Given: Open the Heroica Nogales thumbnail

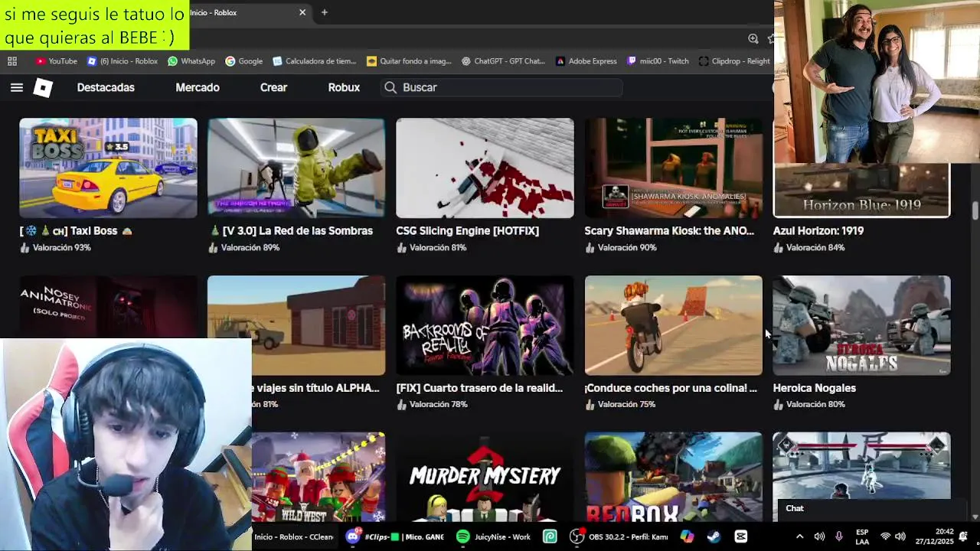Looking at the screenshot, I should [861, 325].
